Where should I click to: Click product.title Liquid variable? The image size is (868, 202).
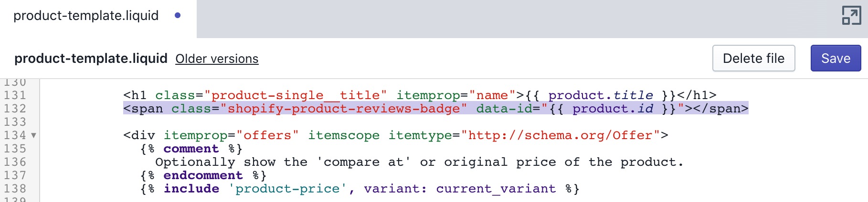click(x=601, y=95)
